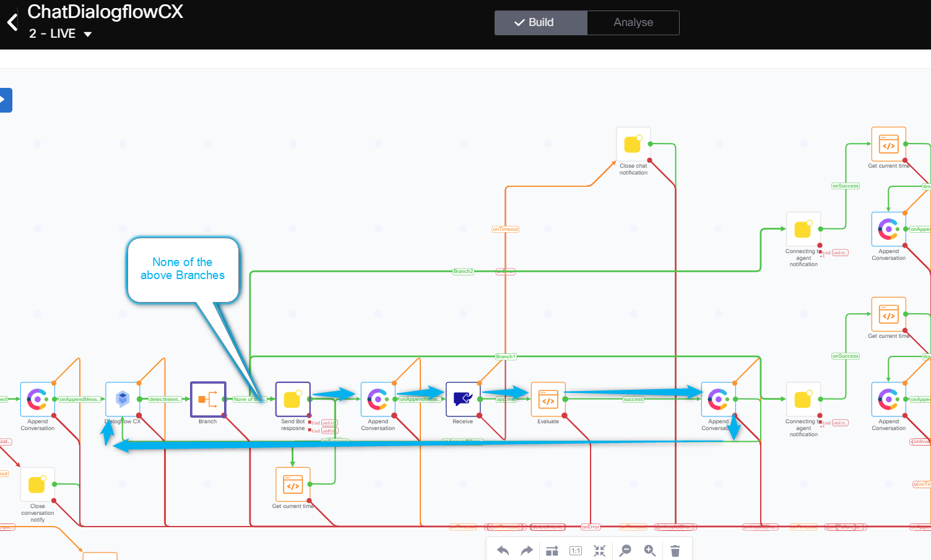The height and width of the screenshot is (560, 931).
Task: Zoom in with the magnifier plus icon
Action: coord(649,551)
